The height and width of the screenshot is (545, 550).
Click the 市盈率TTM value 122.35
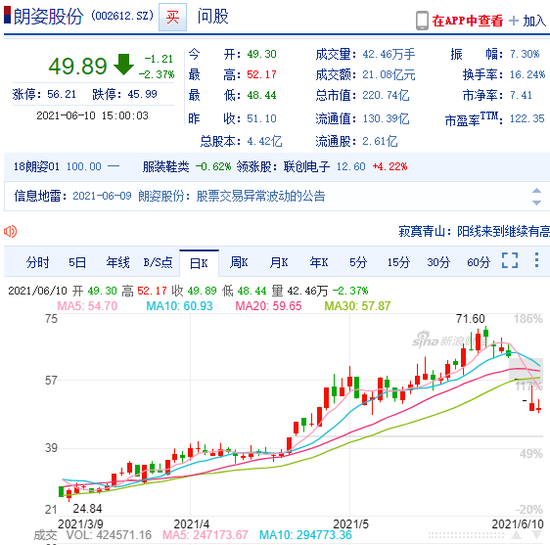(x=527, y=119)
